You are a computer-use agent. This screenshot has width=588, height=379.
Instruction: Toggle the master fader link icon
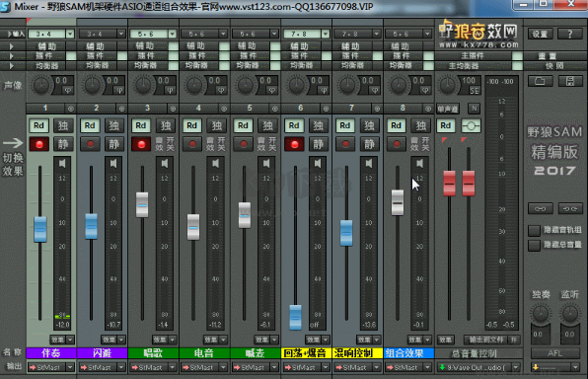471,125
